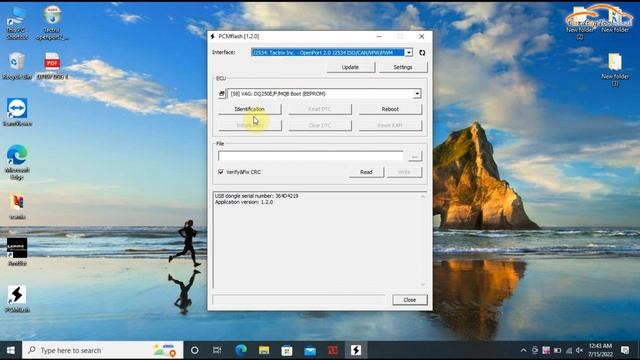The width and height of the screenshot is (640, 360).
Task: Click the PCMflash lightning icon in title bar
Action: tap(213, 36)
